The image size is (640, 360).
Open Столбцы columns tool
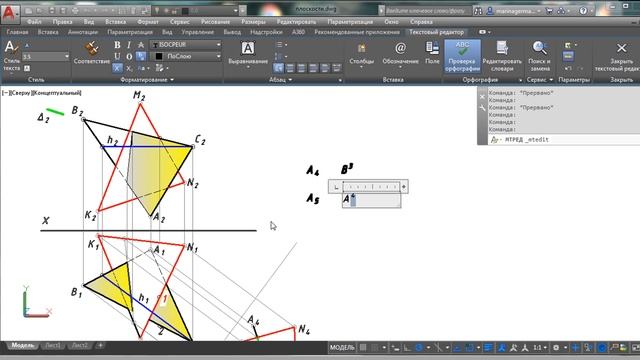tap(362, 54)
